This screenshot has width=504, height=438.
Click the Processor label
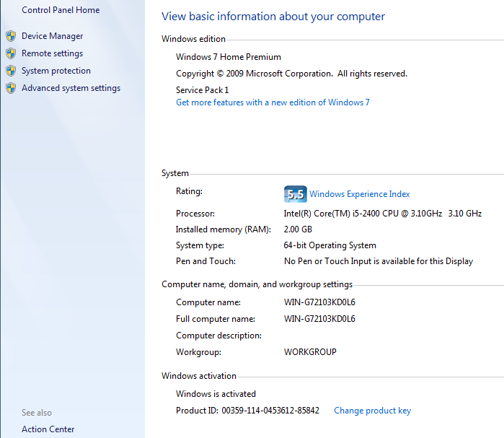195,214
